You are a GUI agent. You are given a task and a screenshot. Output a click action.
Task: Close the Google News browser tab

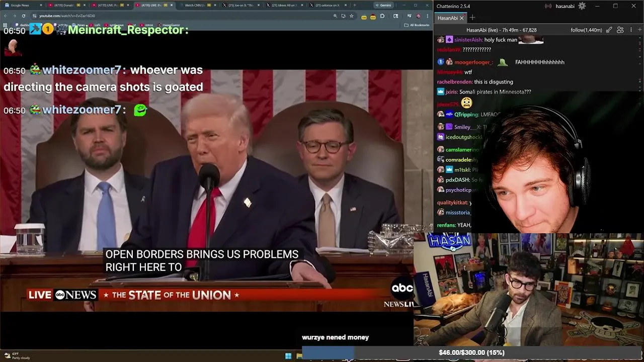(41, 5)
